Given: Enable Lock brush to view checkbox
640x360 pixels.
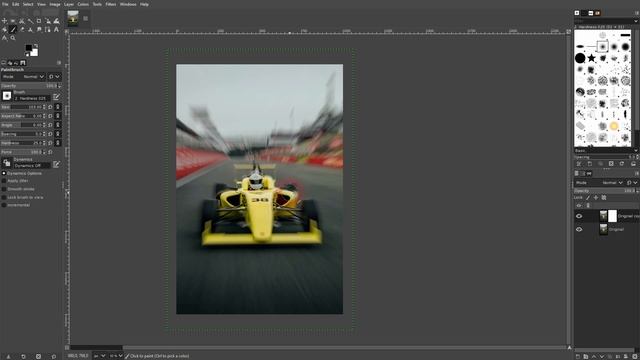Looking at the screenshot, I should (x=4, y=197).
